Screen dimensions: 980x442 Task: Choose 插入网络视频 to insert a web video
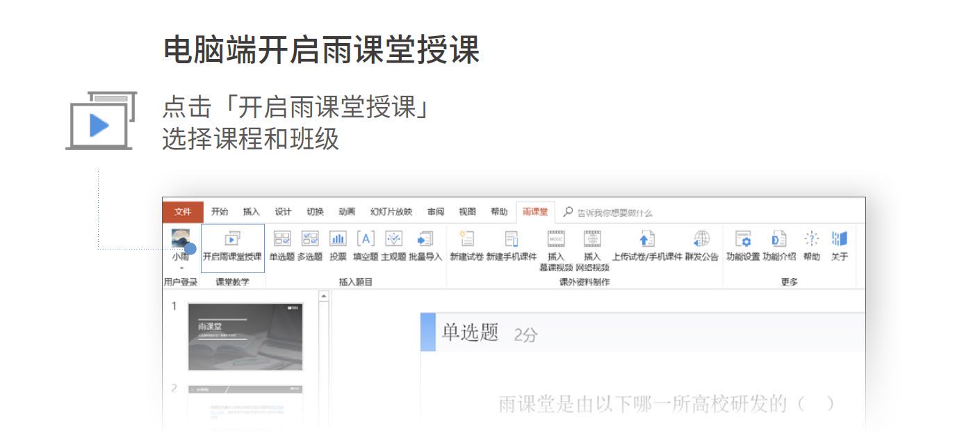click(x=592, y=251)
